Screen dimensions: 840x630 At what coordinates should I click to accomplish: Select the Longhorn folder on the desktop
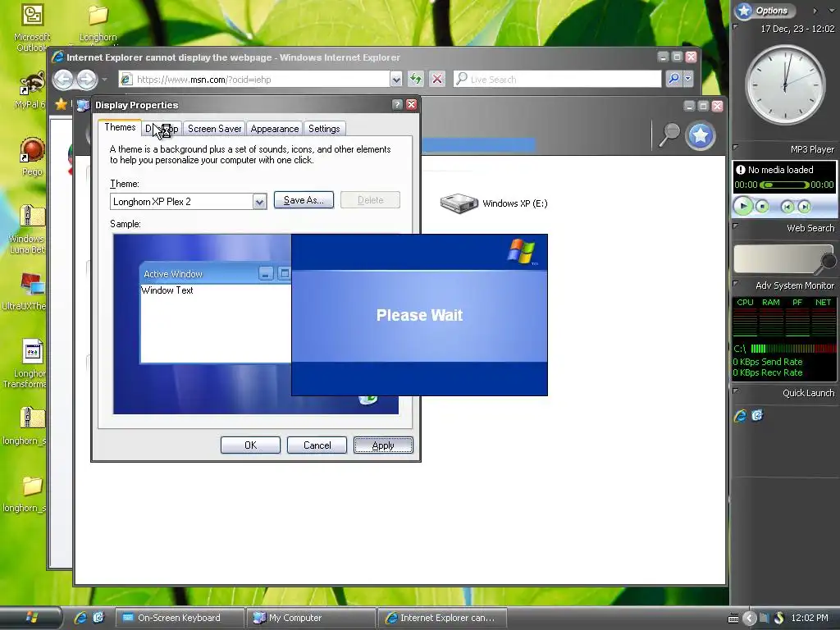pos(98,24)
